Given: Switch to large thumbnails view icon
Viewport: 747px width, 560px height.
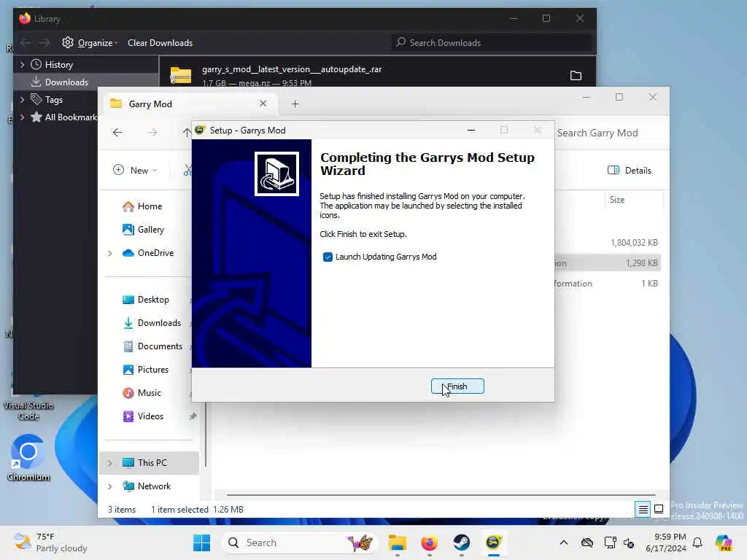Looking at the screenshot, I should pos(659,509).
